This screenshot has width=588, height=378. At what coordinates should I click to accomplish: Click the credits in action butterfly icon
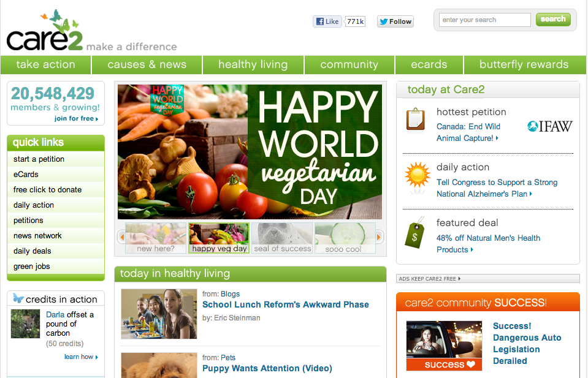(x=18, y=298)
